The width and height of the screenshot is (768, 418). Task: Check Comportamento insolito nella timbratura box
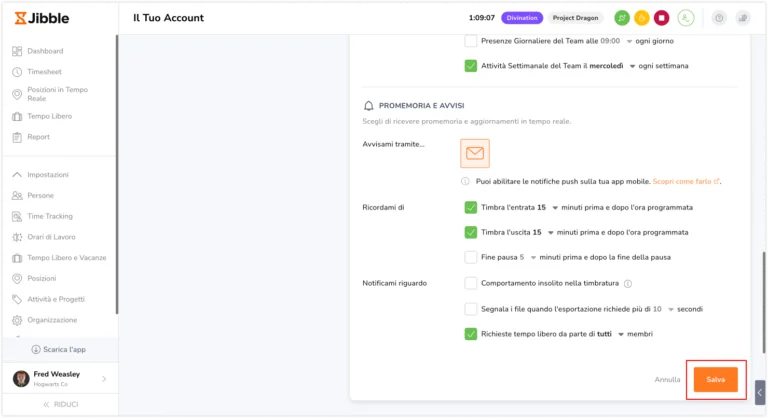tap(471, 283)
